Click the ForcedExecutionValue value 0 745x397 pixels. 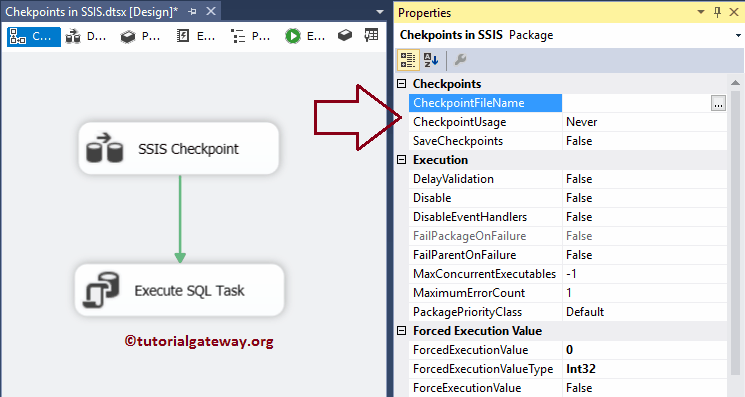569,350
